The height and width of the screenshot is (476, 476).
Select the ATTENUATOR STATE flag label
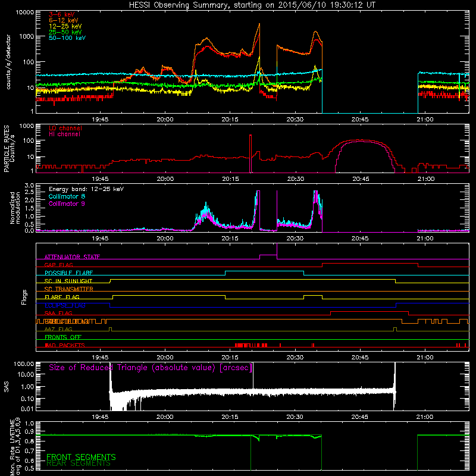72,257
